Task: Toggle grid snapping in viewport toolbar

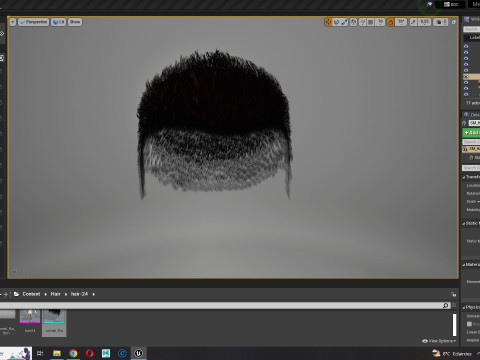Action: 370,22
